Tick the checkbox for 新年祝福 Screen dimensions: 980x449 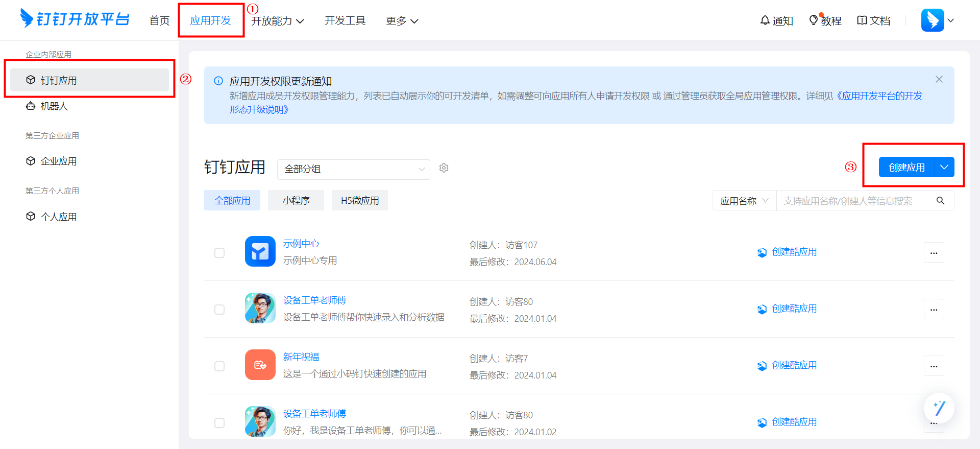click(219, 366)
